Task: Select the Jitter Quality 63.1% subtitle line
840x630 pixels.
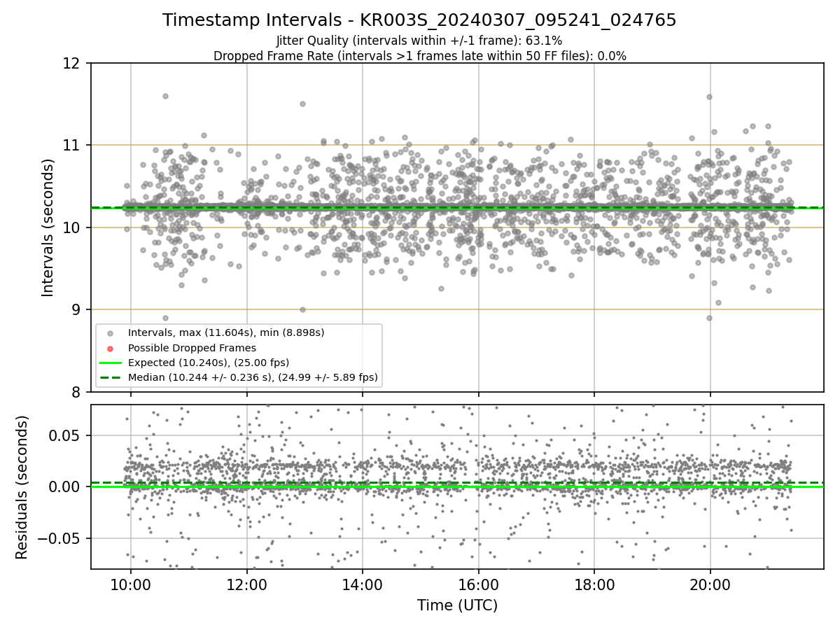Action: 419,41
